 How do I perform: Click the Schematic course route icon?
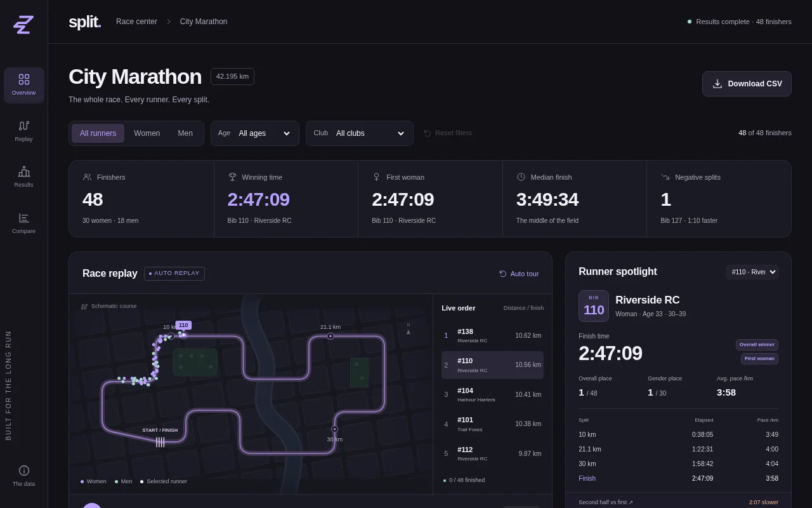[x=84, y=306]
